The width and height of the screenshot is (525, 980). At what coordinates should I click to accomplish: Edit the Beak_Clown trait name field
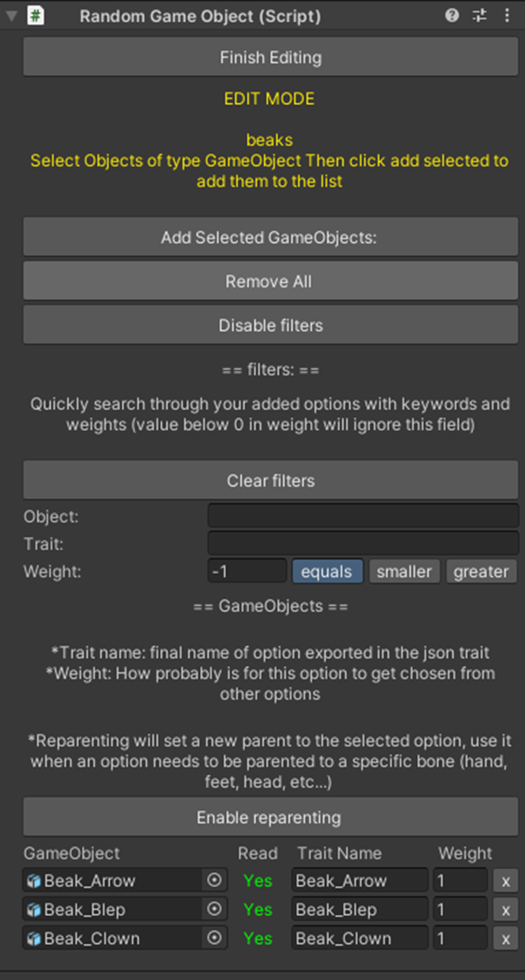tap(360, 938)
